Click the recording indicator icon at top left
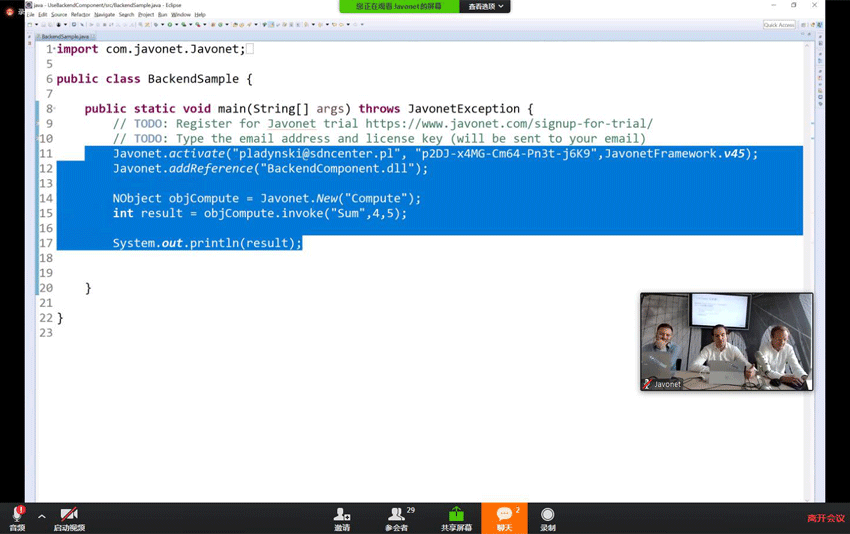Screen dimensions: 850x534 click(9, 11)
